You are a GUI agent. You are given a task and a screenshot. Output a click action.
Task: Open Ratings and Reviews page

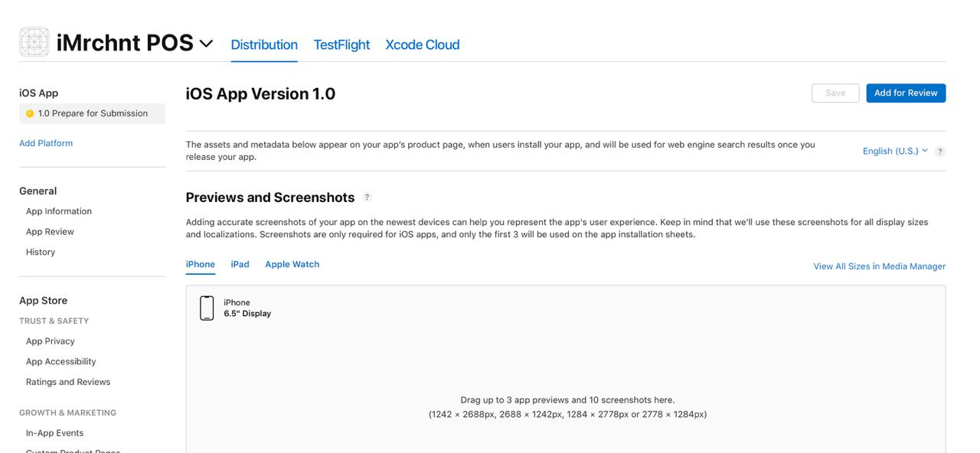click(x=68, y=382)
